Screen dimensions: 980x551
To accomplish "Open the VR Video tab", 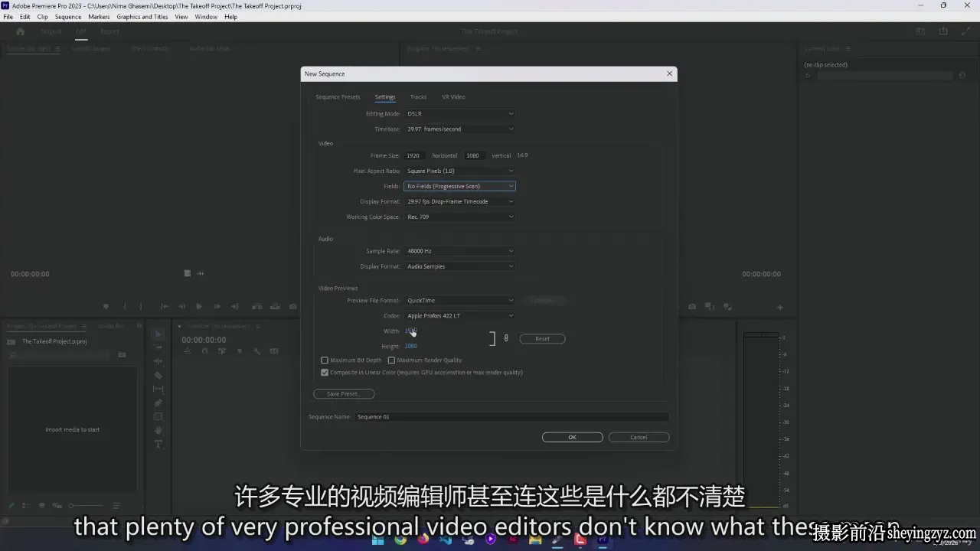I will [453, 97].
